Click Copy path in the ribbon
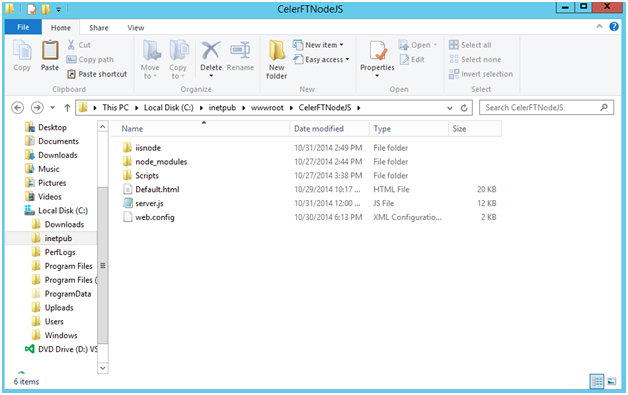The width and height of the screenshot is (628, 395). point(90,59)
